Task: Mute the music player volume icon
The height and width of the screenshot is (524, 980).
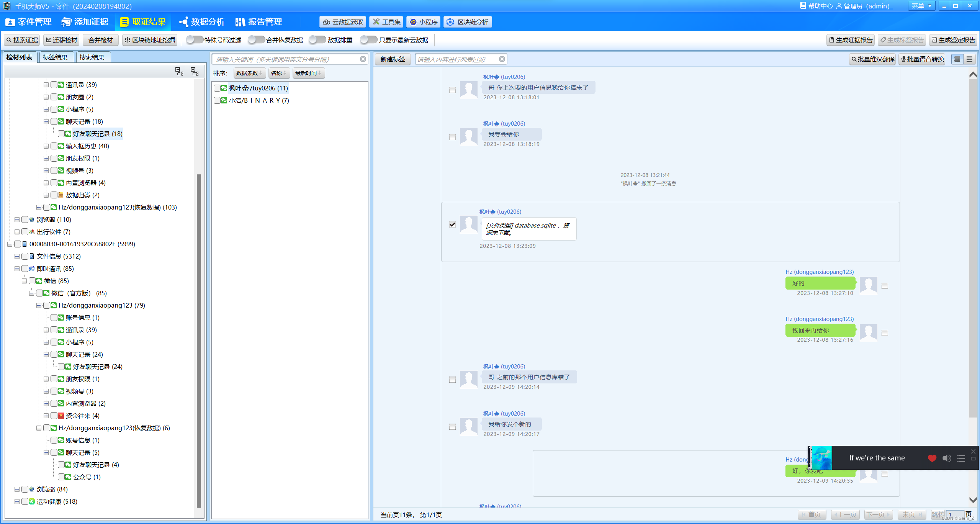Action: click(946, 458)
